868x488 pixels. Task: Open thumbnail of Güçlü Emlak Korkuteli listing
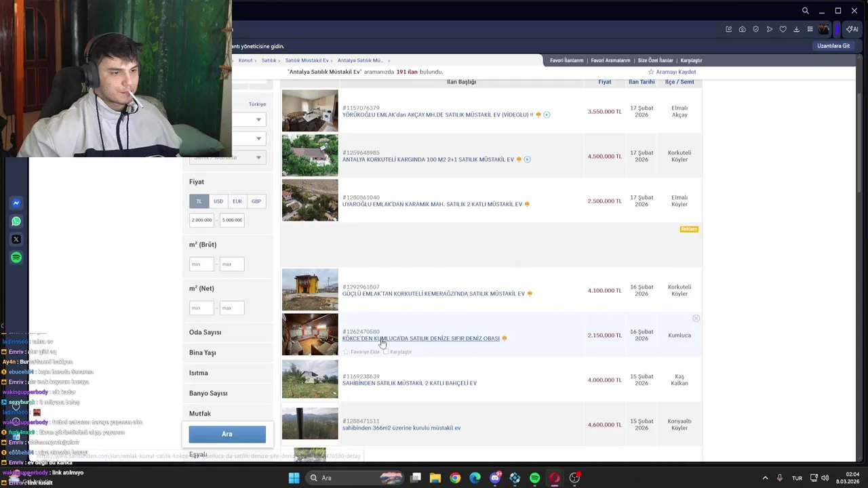coord(310,289)
